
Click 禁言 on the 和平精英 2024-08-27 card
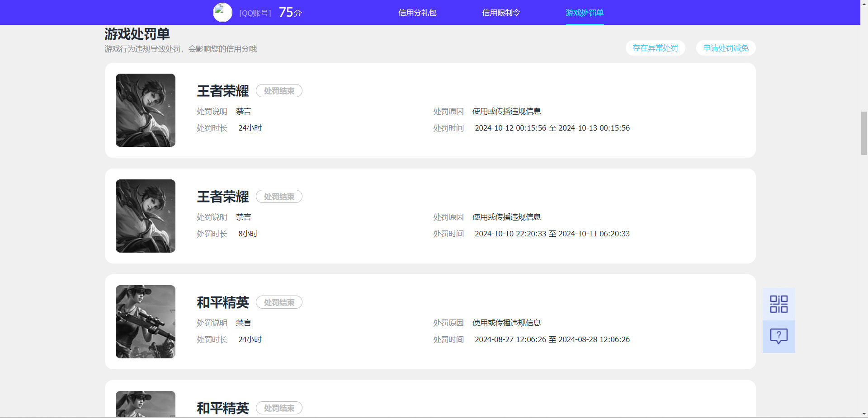(243, 323)
